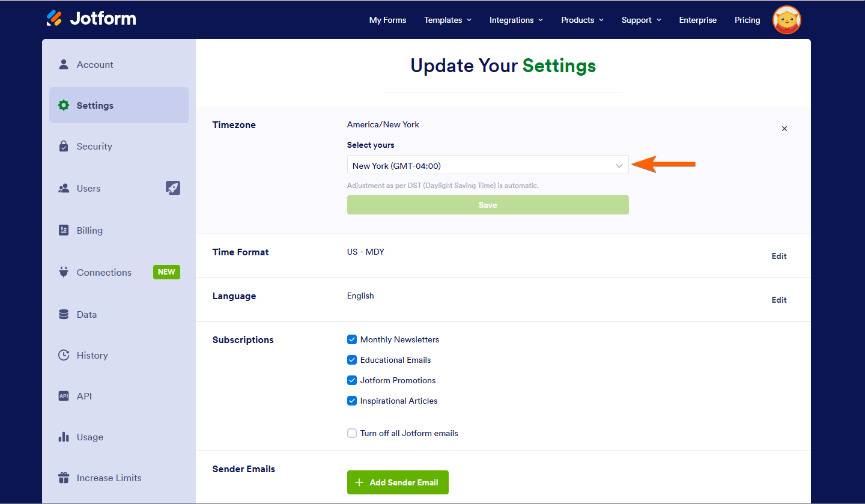Expand the Products menu
Screen dimensions: 865x504
point(583,20)
